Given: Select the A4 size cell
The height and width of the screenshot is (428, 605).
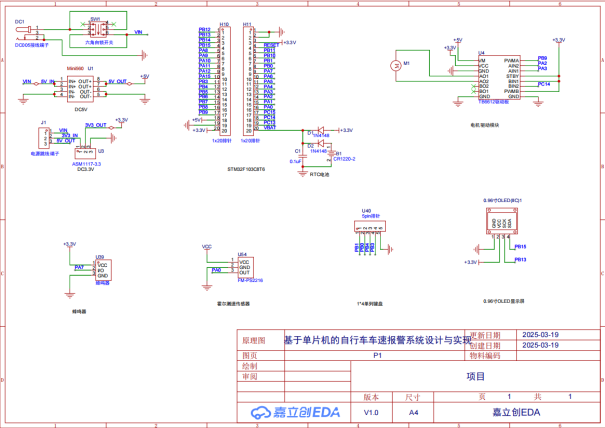Looking at the screenshot, I should pyautogui.click(x=413, y=413).
